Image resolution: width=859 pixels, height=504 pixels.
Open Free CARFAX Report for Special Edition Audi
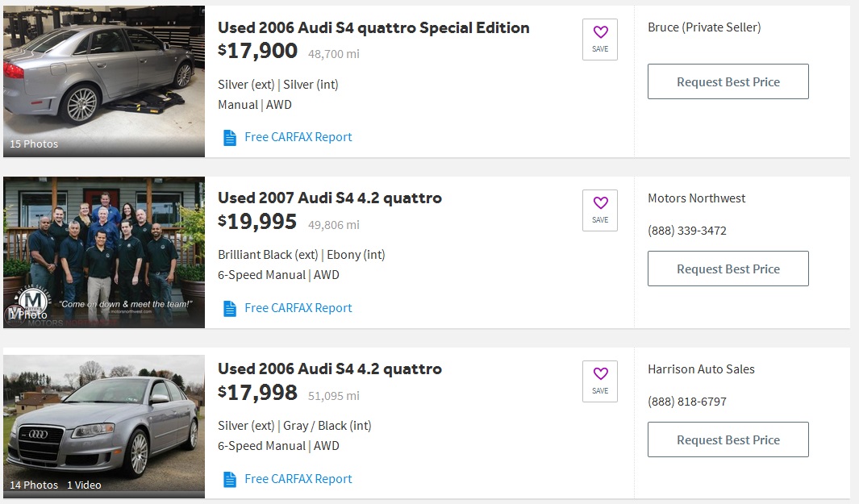point(298,137)
